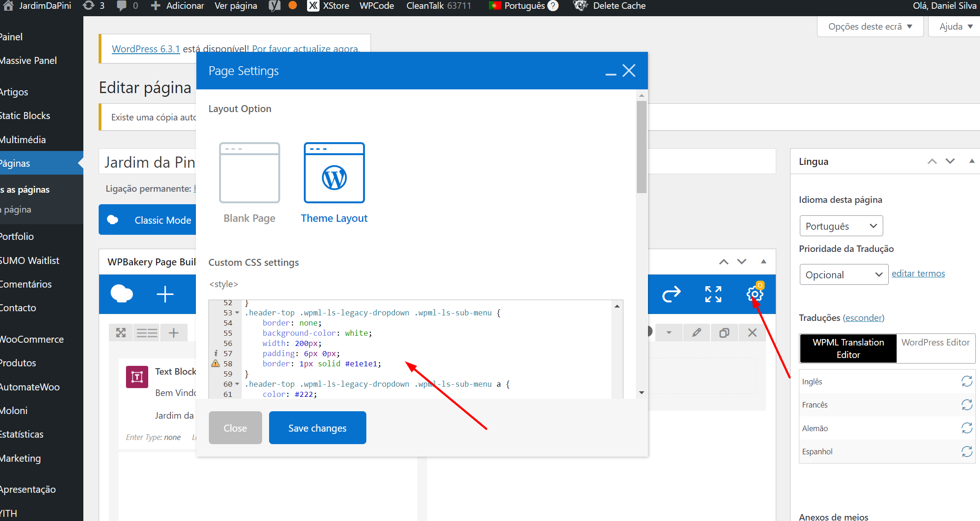Open CleanTalk 63711 admin bar item
The height and width of the screenshot is (521, 980).
point(439,6)
